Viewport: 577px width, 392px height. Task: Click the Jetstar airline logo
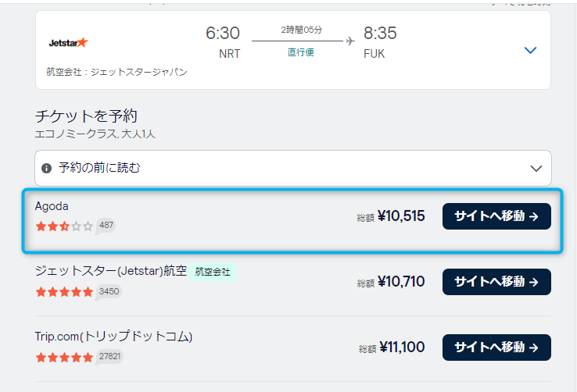pyautogui.click(x=68, y=42)
